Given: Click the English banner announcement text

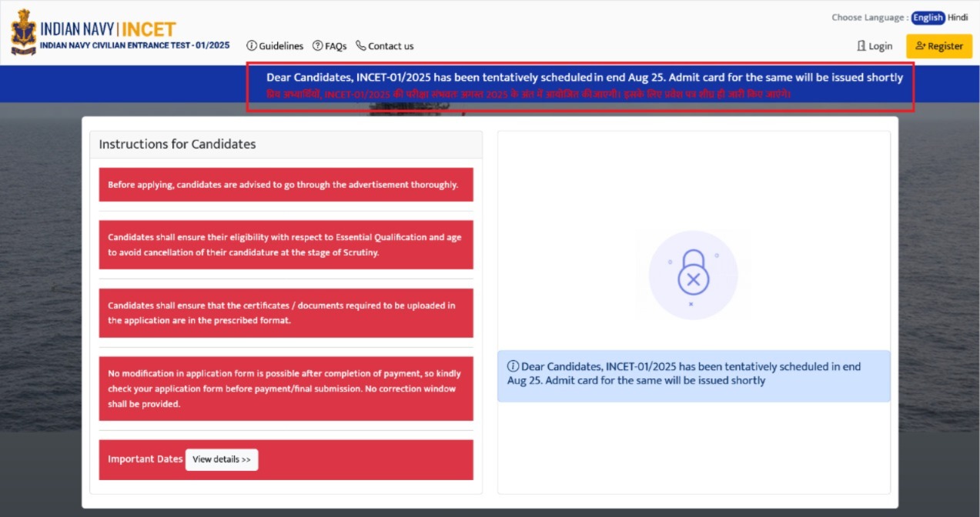Looking at the screenshot, I should (584, 77).
